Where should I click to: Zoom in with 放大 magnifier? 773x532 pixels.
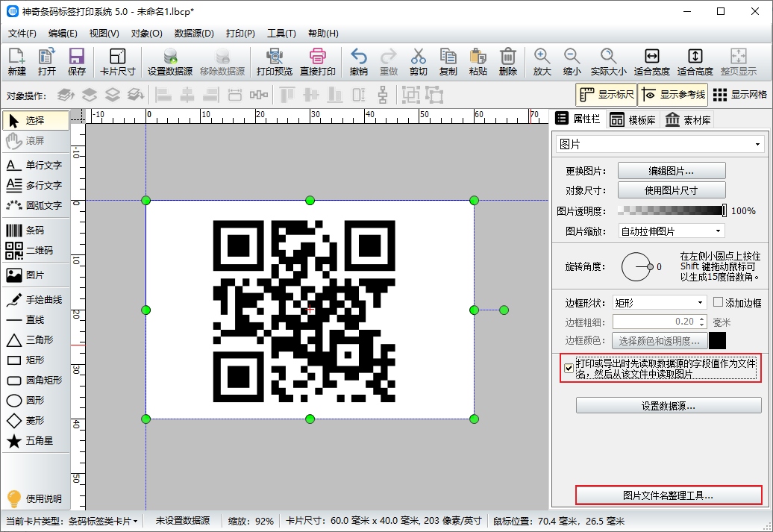pos(542,62)
